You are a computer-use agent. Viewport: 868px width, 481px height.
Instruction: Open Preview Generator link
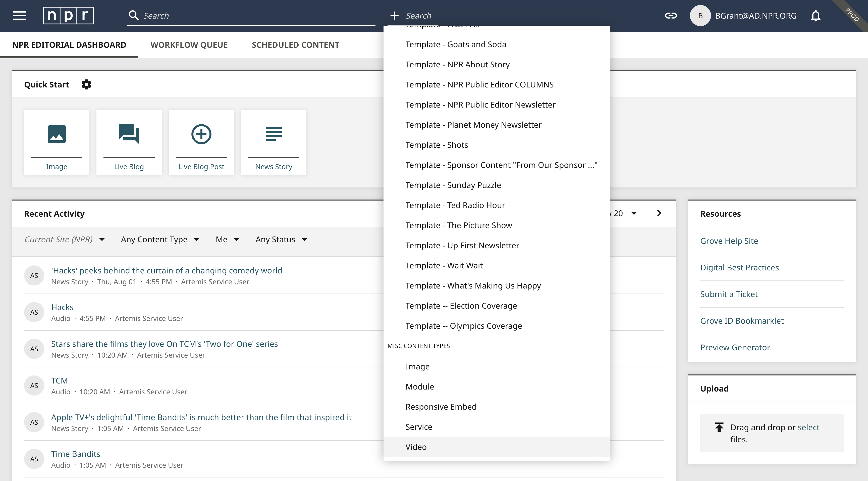(735, 347)
